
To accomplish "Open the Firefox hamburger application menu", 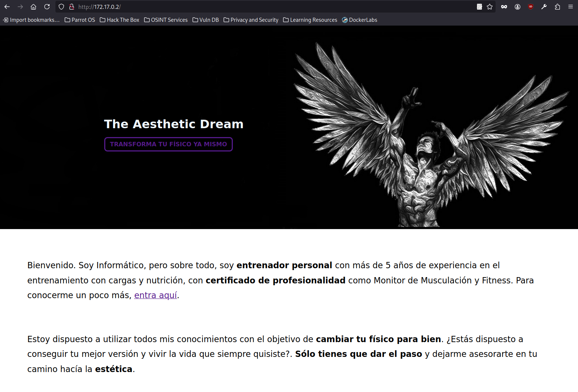I will [x=571, y=7].
